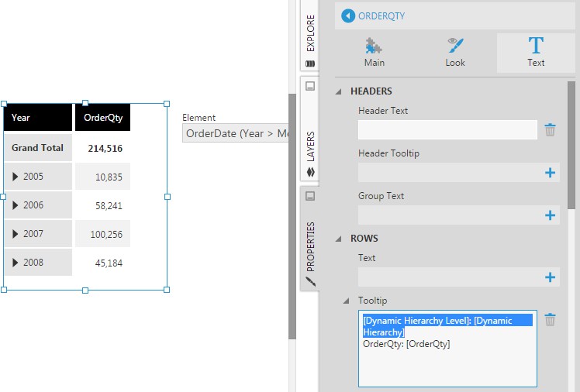580x392 pixels.
Task: Click the table's top-right resize handle
Action: [x=167, y=104]
